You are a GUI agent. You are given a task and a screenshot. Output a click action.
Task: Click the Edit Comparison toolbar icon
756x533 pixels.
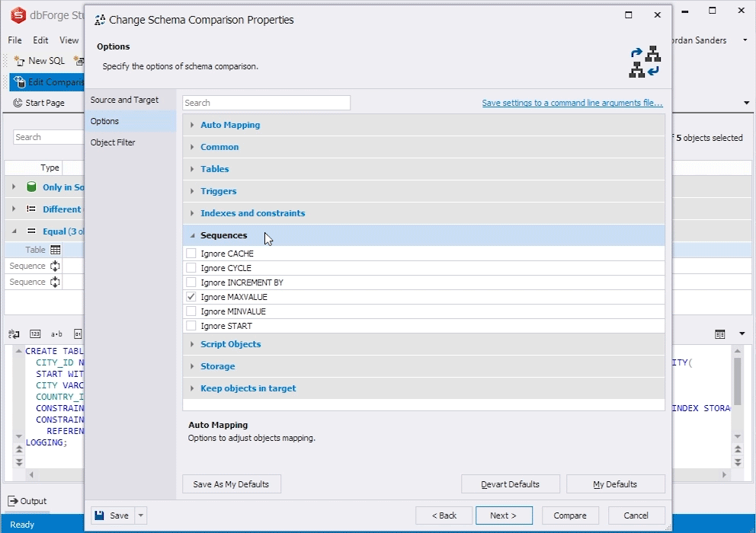click(19, 82)
